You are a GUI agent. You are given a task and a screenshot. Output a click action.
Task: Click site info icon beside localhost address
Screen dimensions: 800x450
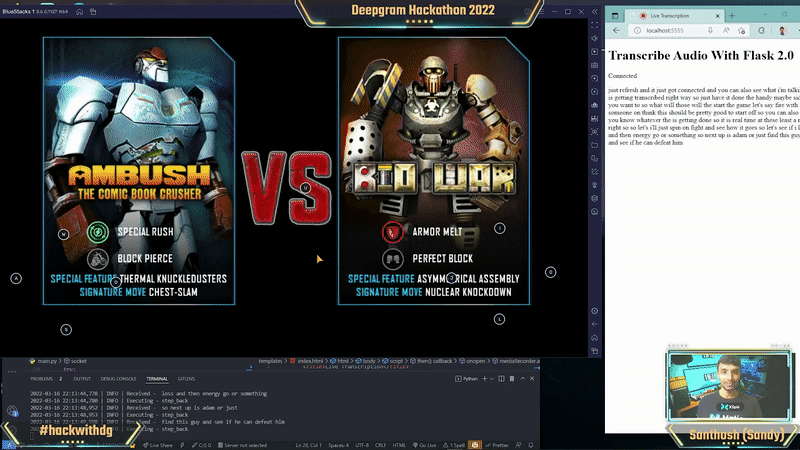[637, 31]
